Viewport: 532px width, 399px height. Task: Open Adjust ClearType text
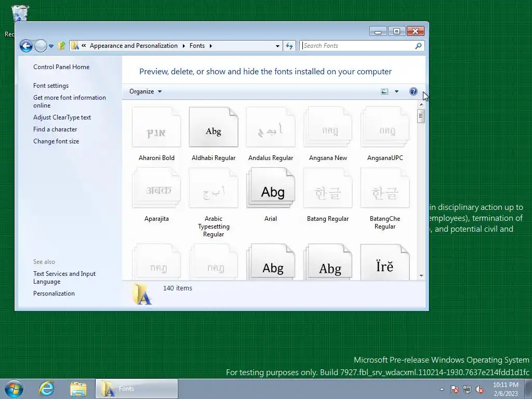(62, 117)
